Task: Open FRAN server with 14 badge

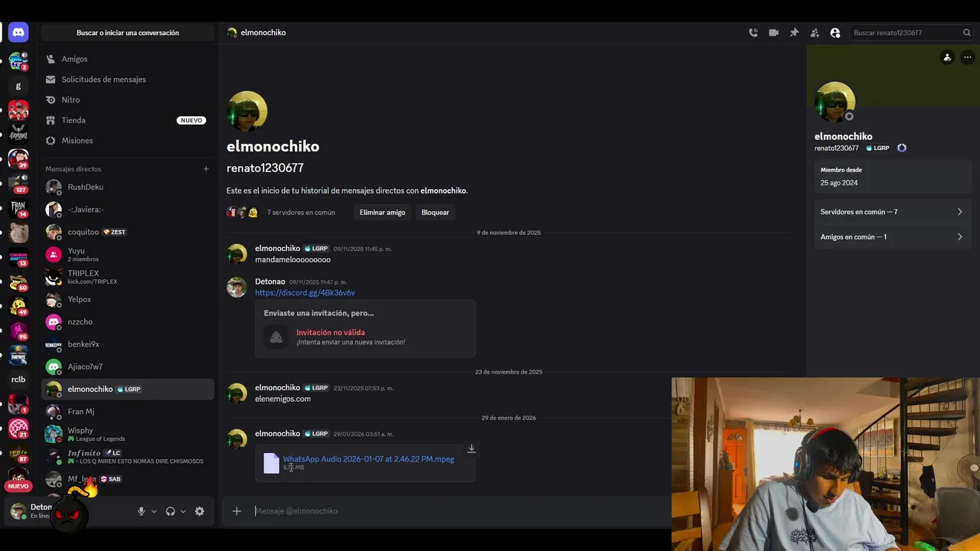Action: click(18, 208)
